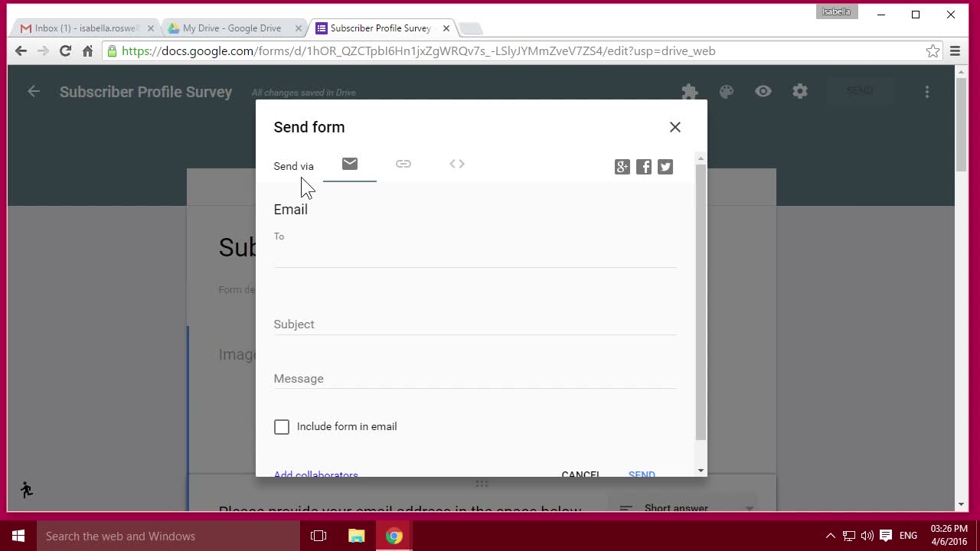The width and height of the screenshot is (980, 551).
Task: Switch to the link send-via tab
Action: [x=403, y=164]
